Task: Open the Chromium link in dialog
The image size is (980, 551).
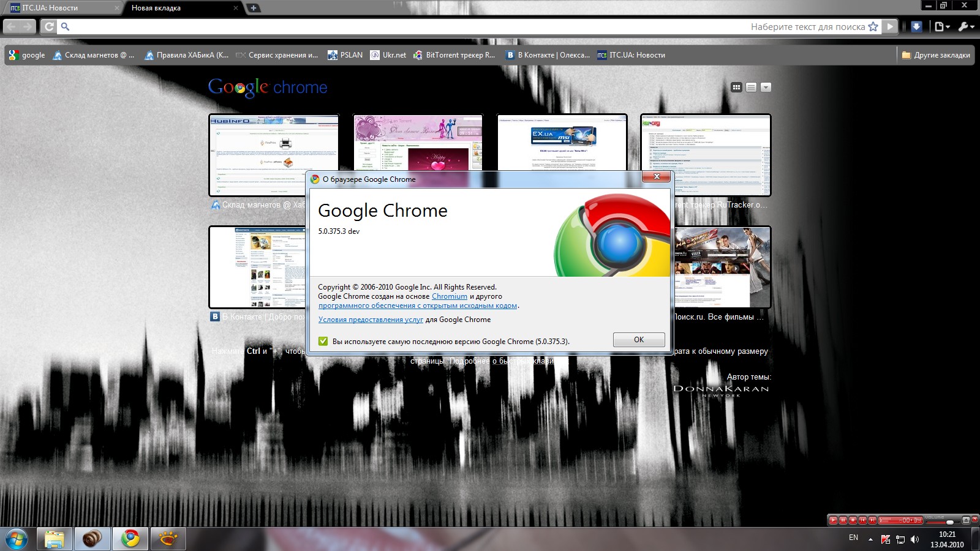Action: 449,296
